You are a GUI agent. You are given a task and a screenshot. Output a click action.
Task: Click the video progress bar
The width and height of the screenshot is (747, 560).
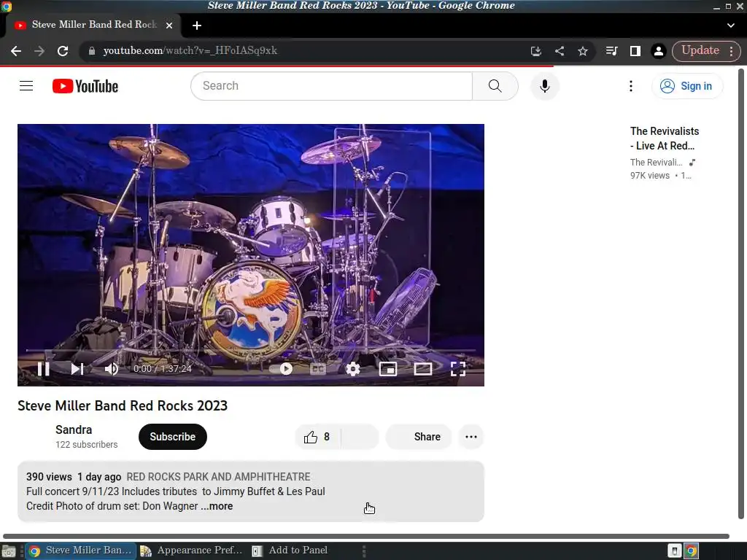[251, 350]
